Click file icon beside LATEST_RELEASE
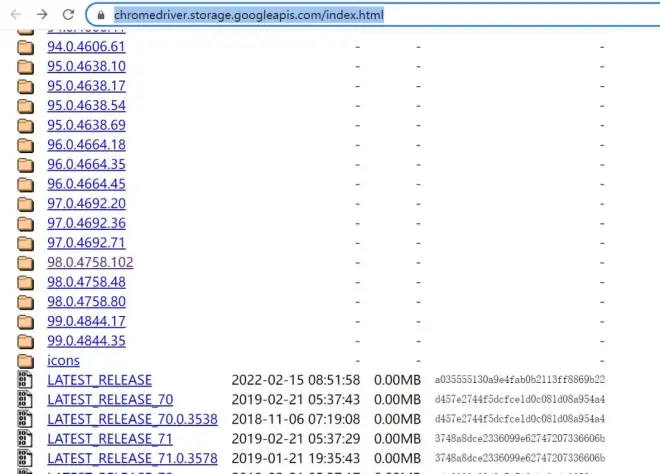The width and height of the screenshot is (660, 474). pos(26,380)
